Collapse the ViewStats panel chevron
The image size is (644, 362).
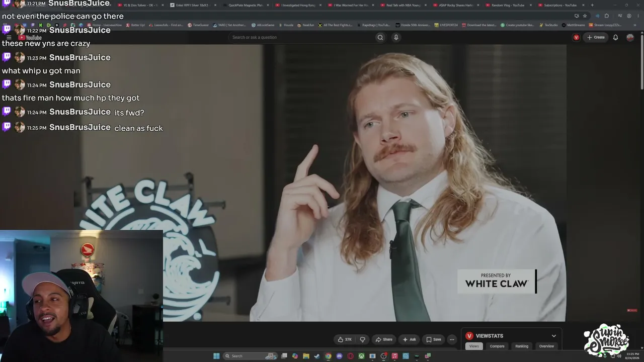(553, 336)
